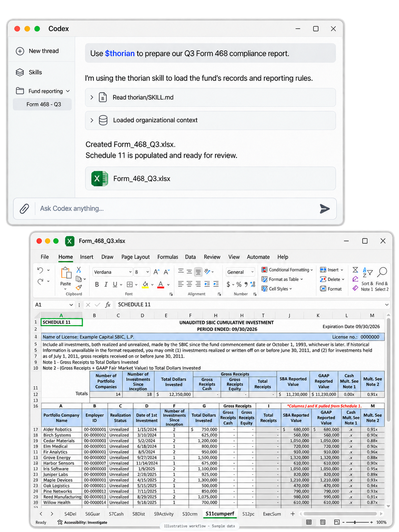Click the Cut scissors icon

[x=79, y=270]
